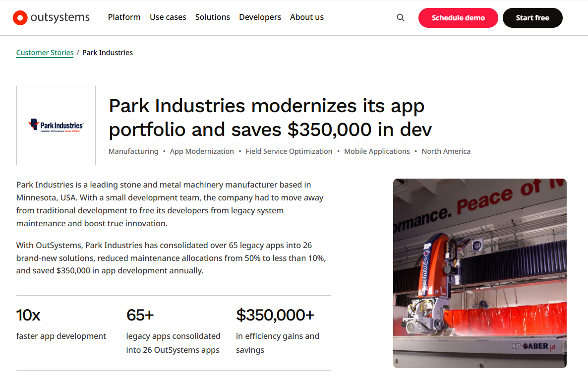The height and width of the screenshot is (384, 588).
Task: Open the Solutions menu item
Action: [x=212, y=17]
